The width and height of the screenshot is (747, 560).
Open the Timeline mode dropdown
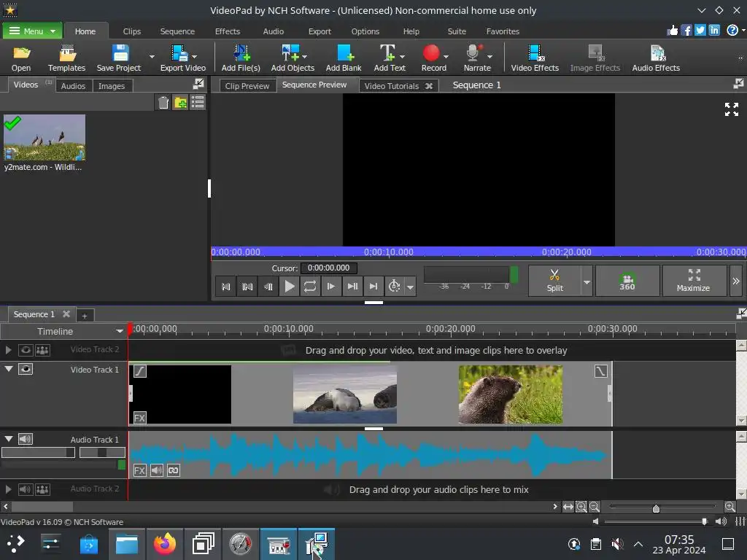119,331
